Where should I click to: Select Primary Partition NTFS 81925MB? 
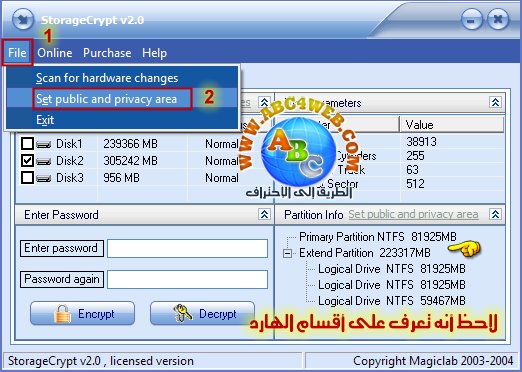tap(378, 237)
